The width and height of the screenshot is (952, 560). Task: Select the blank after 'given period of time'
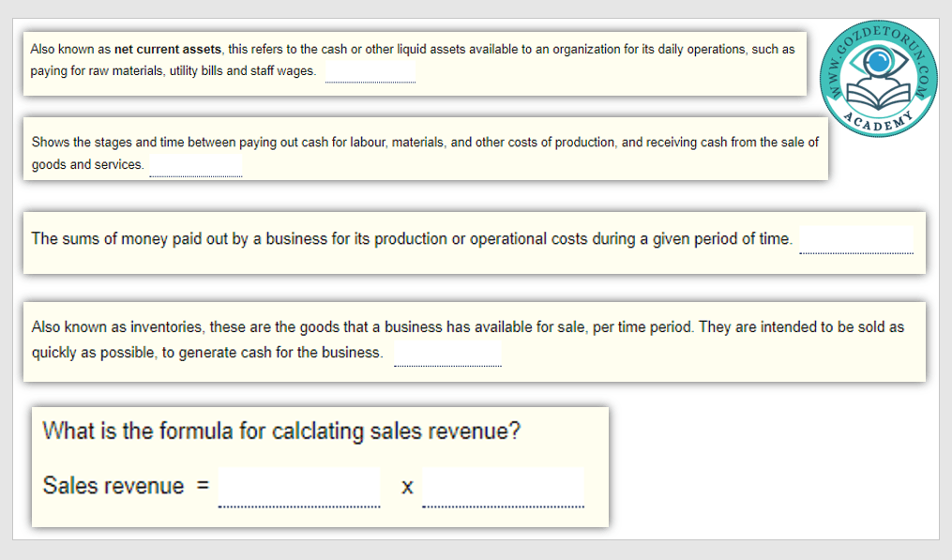(x=855, y=240)
